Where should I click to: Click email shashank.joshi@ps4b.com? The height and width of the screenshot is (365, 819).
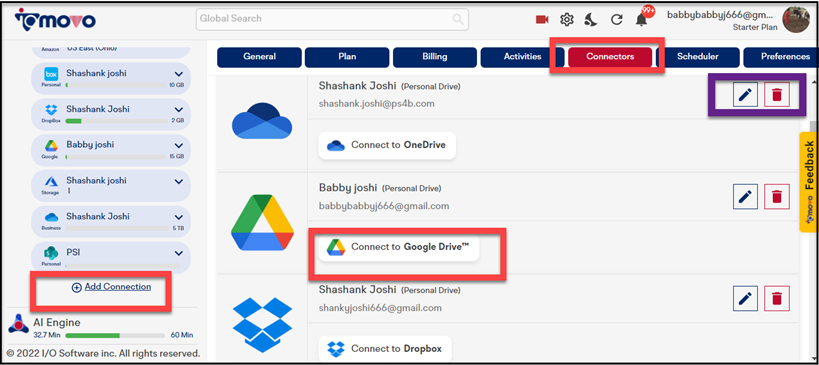click(377, 103)
